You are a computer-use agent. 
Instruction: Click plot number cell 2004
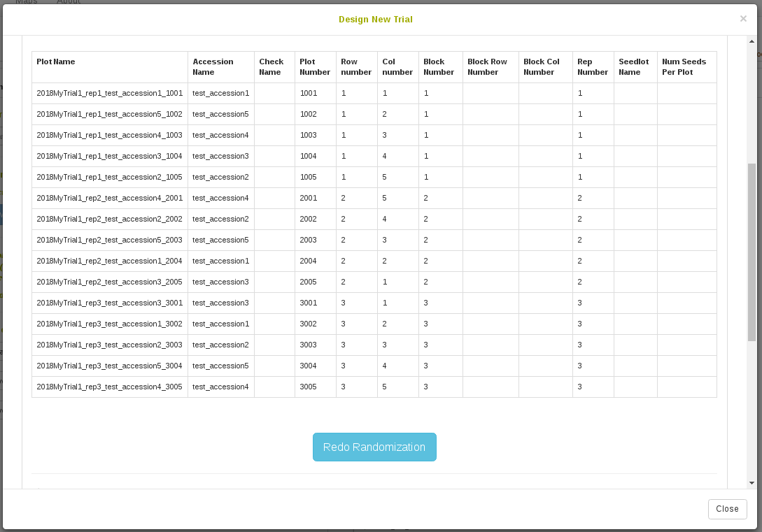(316, 261)
